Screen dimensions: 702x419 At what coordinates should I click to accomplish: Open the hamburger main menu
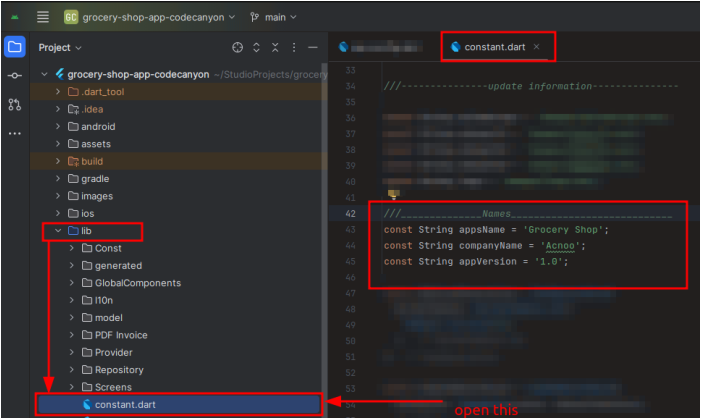[43, 17]
